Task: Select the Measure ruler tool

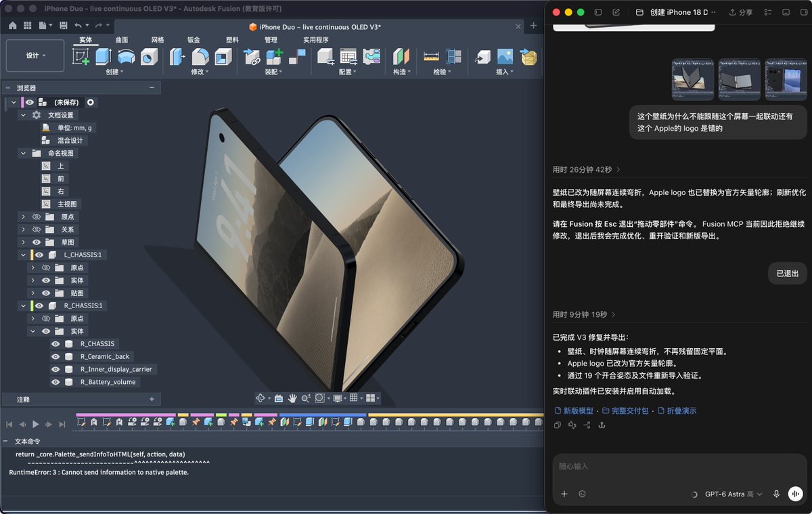Action: [431, 57]
